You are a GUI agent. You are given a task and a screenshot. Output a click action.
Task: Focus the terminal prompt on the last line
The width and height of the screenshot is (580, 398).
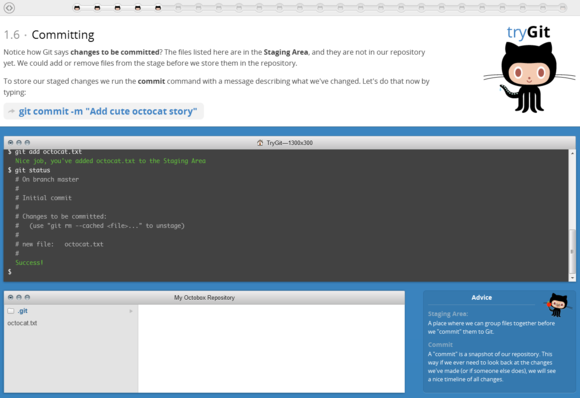10,272
